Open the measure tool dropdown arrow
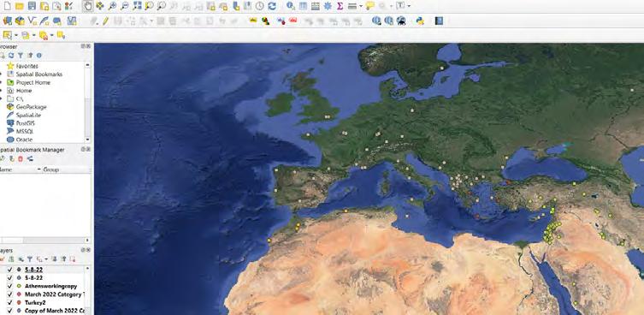644x315 pixels. [x=361, y=6]
